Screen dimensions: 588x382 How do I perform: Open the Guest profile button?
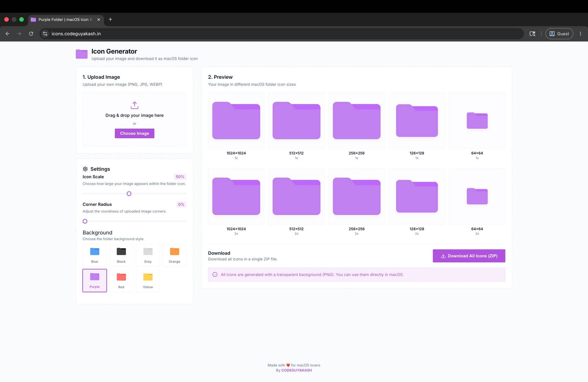coord(559,34)
